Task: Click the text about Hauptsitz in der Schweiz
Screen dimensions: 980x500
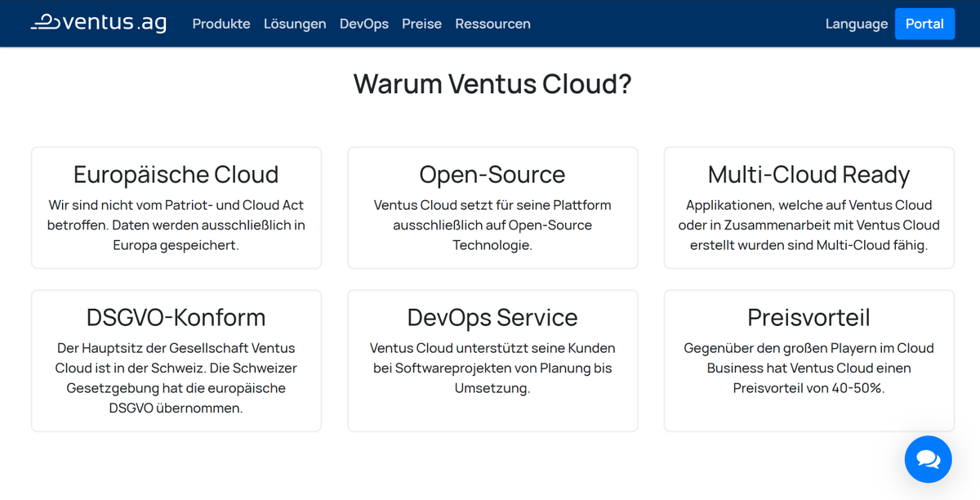Action: coord(176,377)
